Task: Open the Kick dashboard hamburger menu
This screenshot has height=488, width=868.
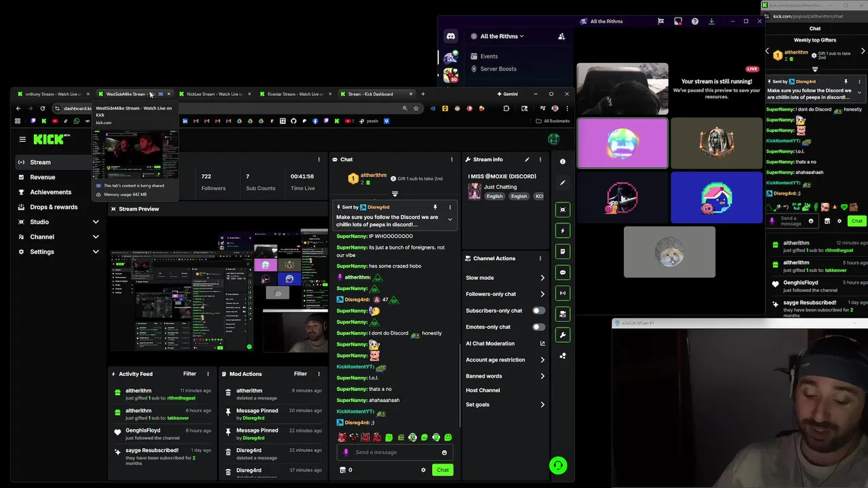Action: [x=22, y=139]
